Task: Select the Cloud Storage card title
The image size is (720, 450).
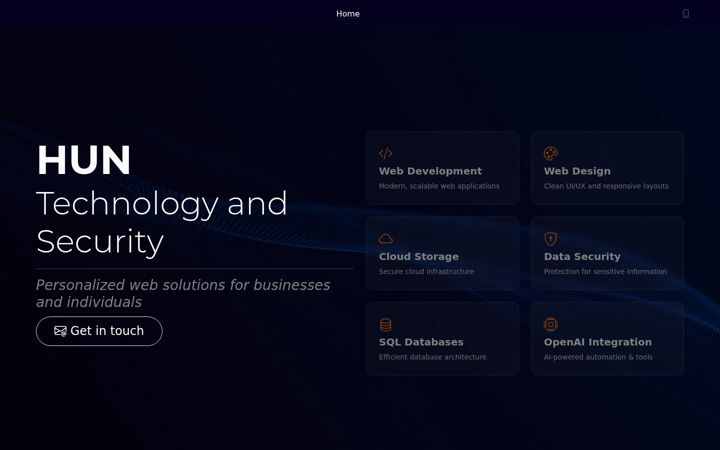Action: point(419,257)
